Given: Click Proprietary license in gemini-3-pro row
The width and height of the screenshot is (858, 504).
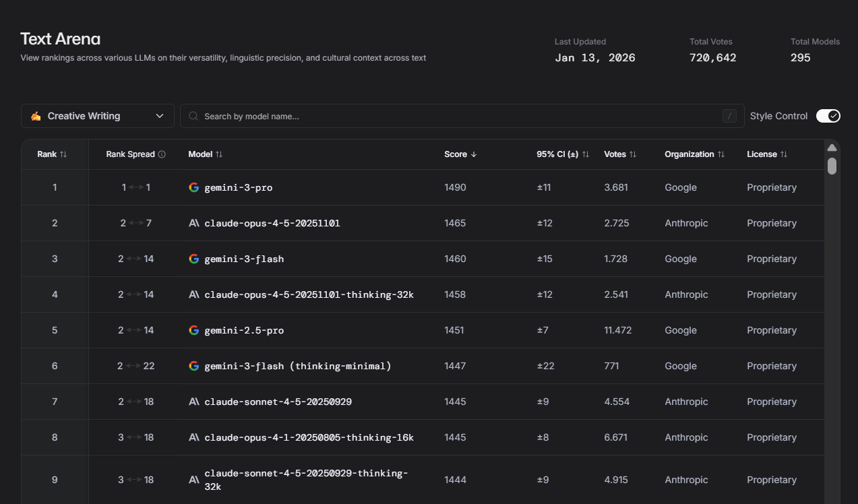Looking at the screenshot, I should [x=772, y=187].
